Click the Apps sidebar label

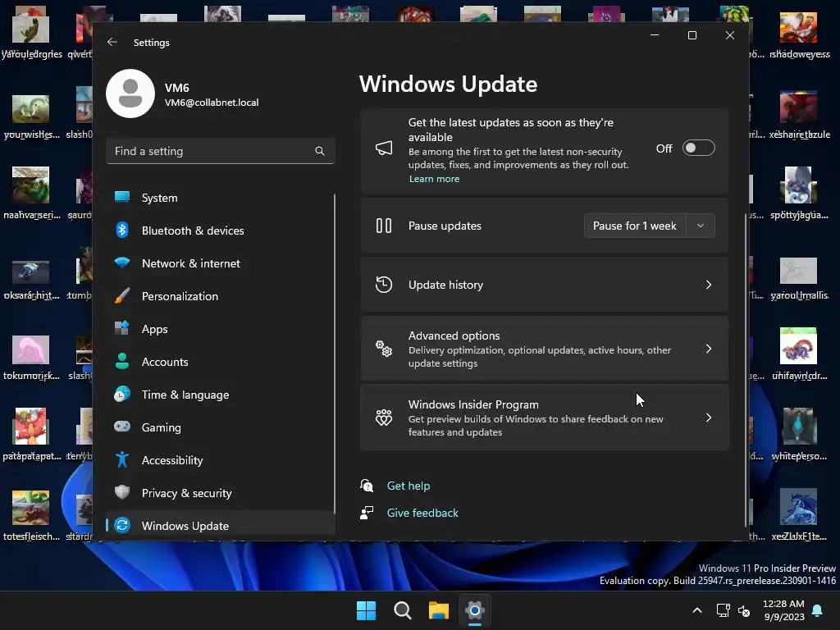(155, 329)
